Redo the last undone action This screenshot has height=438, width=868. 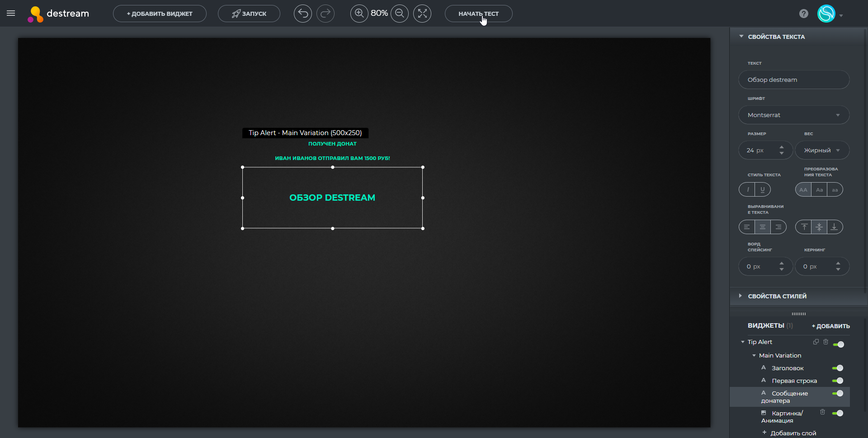(x=325, y=14)
